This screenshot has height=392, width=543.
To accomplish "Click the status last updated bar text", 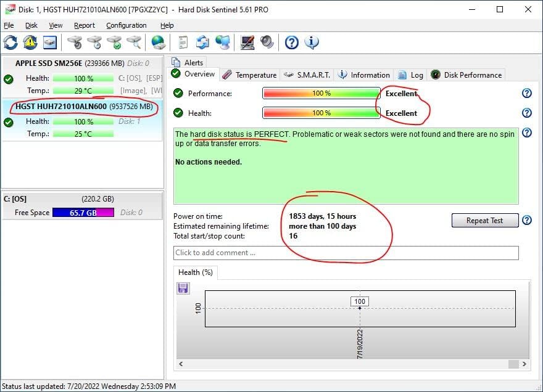I will 89,386.
